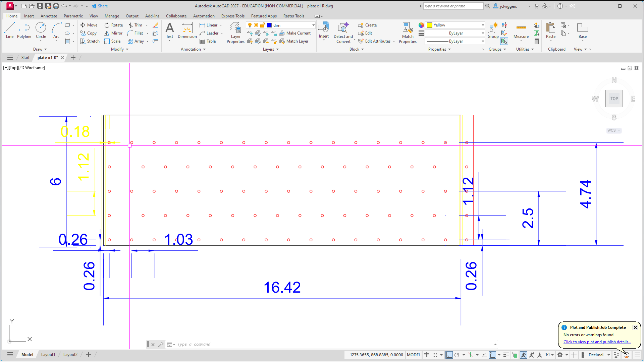Screen dimensions: 644x362
Task: Select the Line drawing tool
Action: 10,31
